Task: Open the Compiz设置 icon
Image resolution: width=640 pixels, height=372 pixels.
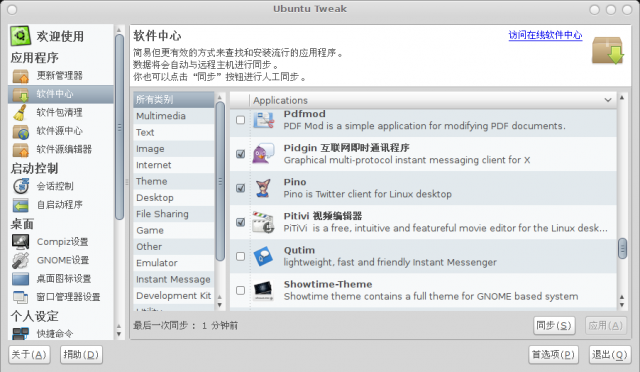Action: [x=20, y=242]
